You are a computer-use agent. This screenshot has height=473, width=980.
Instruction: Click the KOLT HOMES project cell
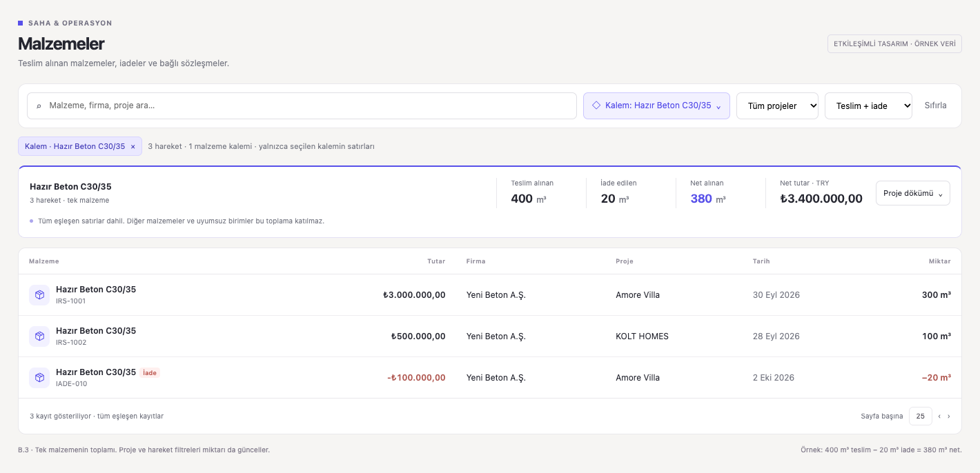pos(642,336)
